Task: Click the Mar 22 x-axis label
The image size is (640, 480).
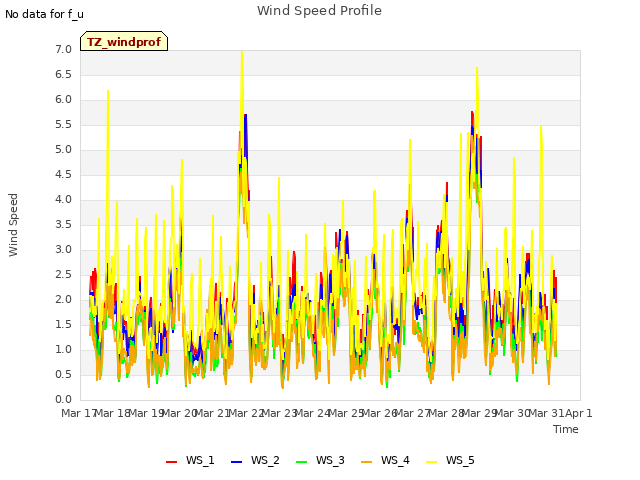Action: [x=246, y=413]
